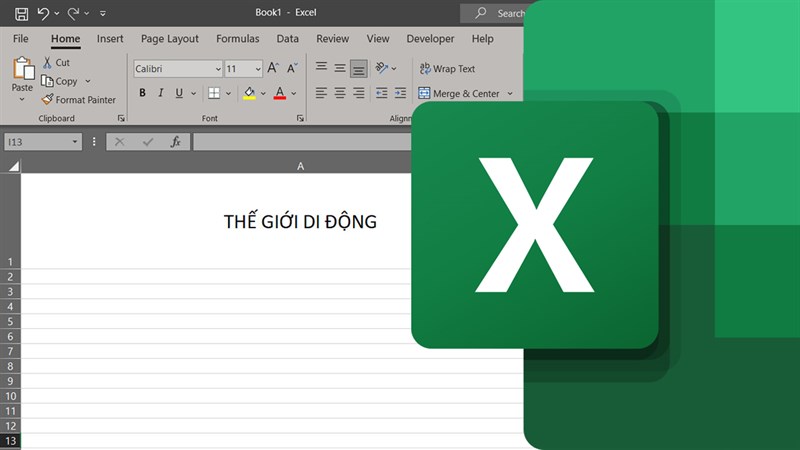The width and height of the screenshot is (800, 450).
Task: Click the Center alignment icon
Action: tap(340, 93)
